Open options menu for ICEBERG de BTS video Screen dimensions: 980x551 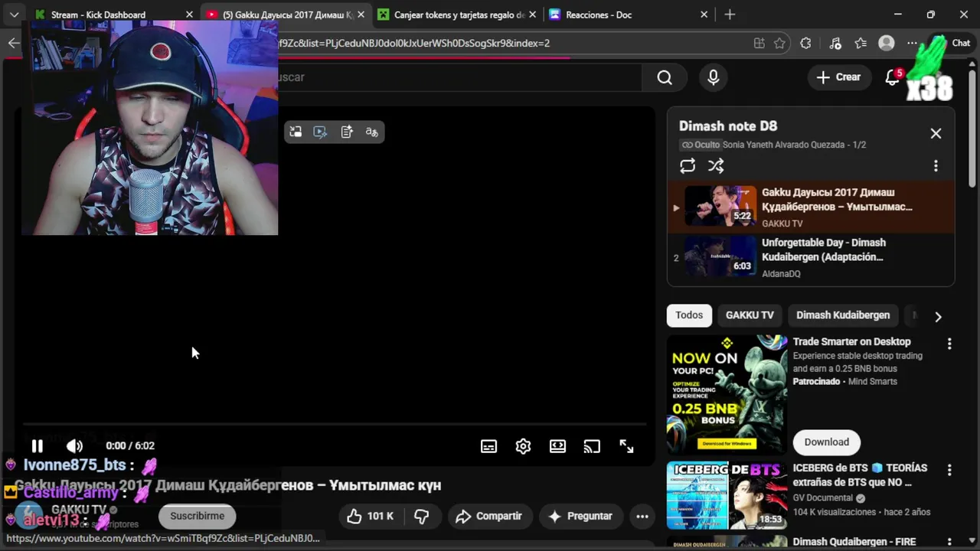coord(949,471)
